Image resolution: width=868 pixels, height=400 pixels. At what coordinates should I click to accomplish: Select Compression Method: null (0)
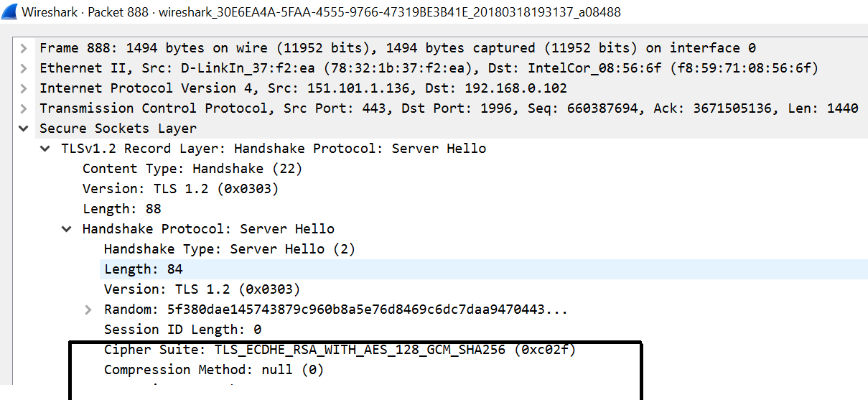point(214,370)
